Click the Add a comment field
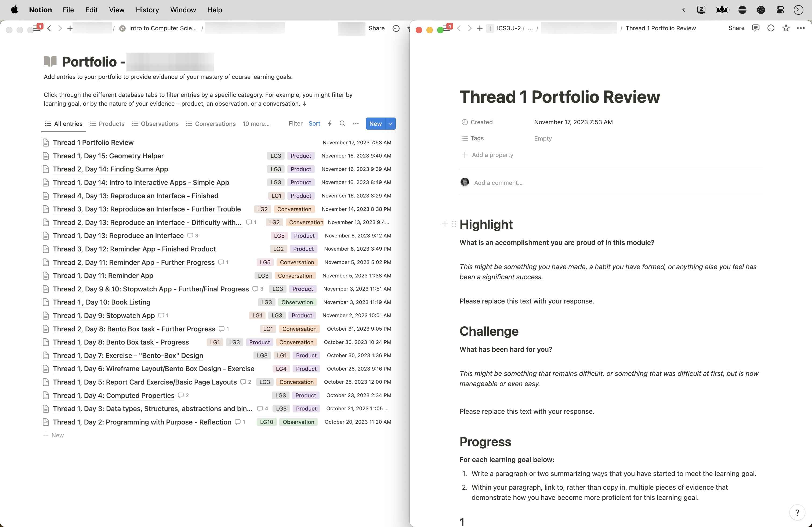The width and height of the screenshot is (812, 527). tap(498, 183)
